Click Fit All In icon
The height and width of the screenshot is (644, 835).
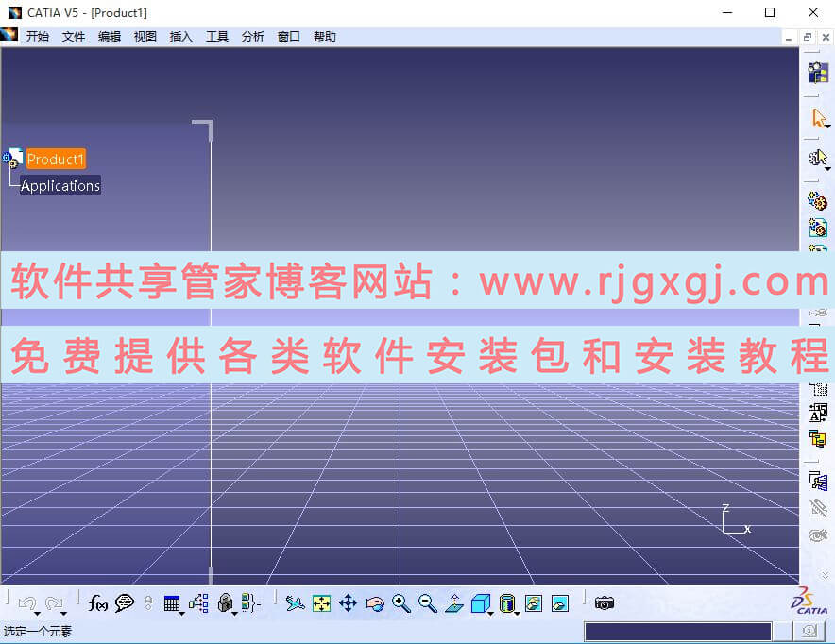coord(322,603)
